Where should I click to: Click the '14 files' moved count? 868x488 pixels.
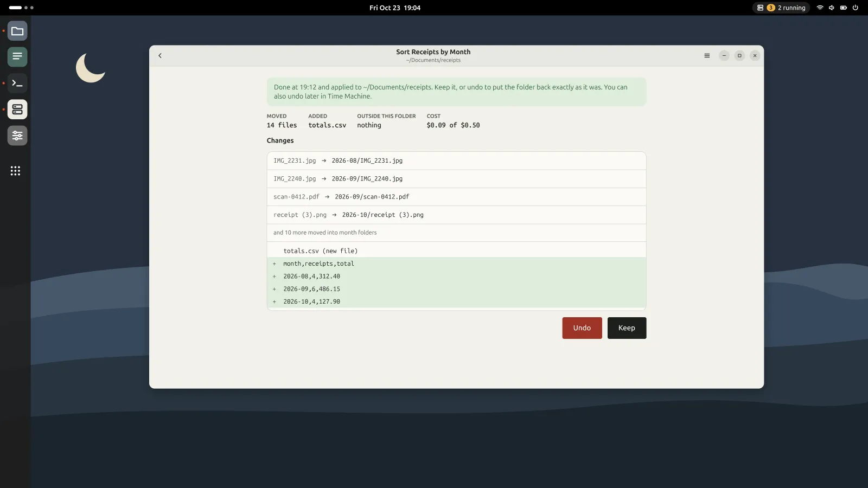[x=282, y=125]
